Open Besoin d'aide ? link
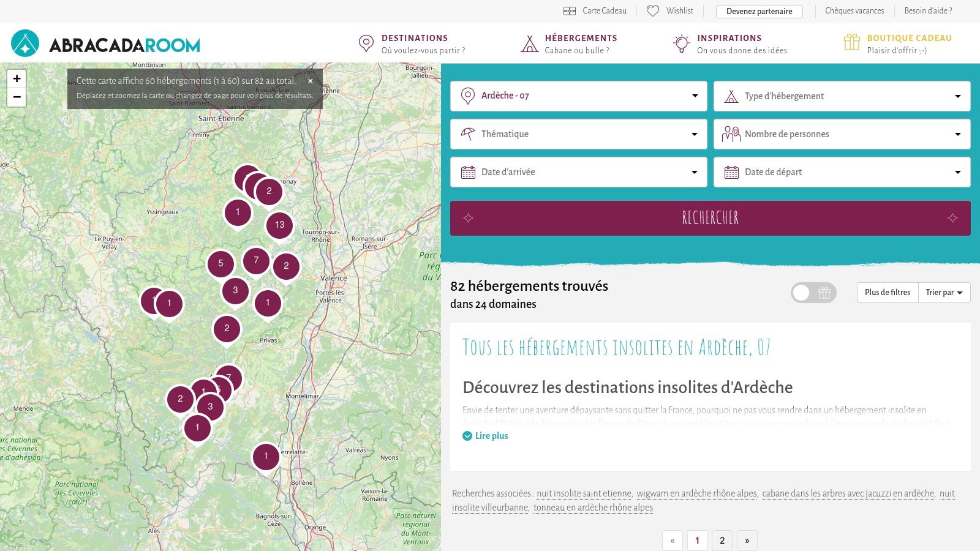980x551 pixels. [928, 11]
